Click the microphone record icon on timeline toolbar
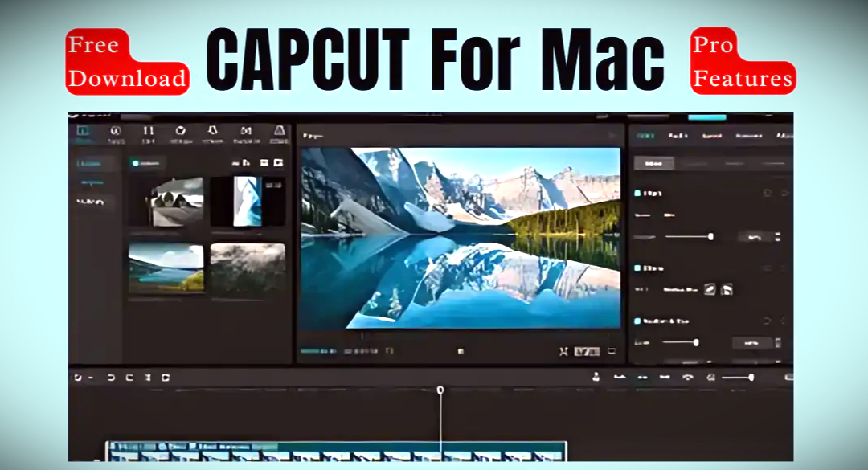Screen dimensions: 868x470 click(596, 377)
